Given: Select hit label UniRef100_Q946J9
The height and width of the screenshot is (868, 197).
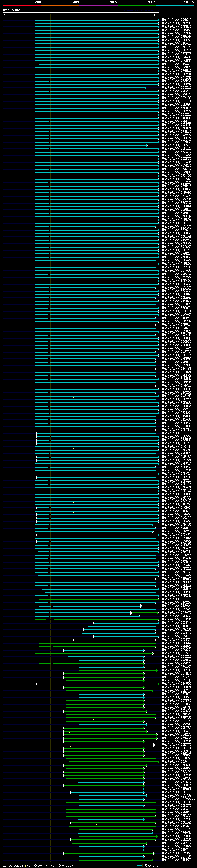Looking at the screenshot, I should coord(177,20).
